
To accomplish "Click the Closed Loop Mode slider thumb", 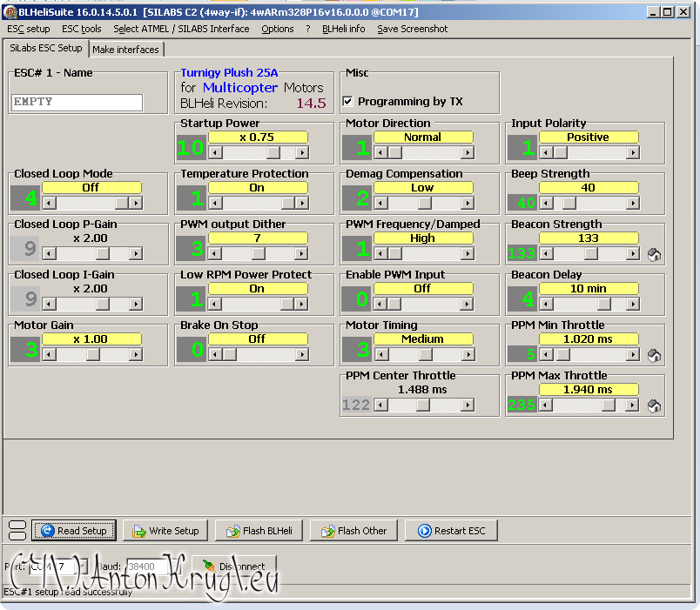I will pyautogui.click(x=121, y=203).
